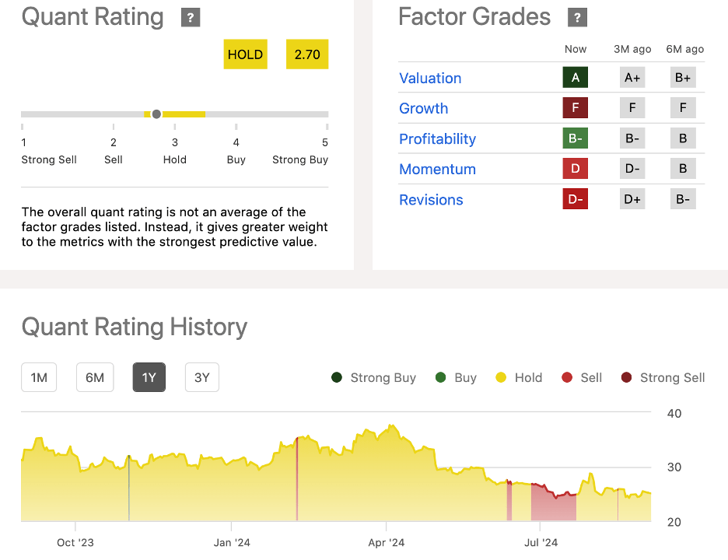Click the Growth link

point(423,108)
